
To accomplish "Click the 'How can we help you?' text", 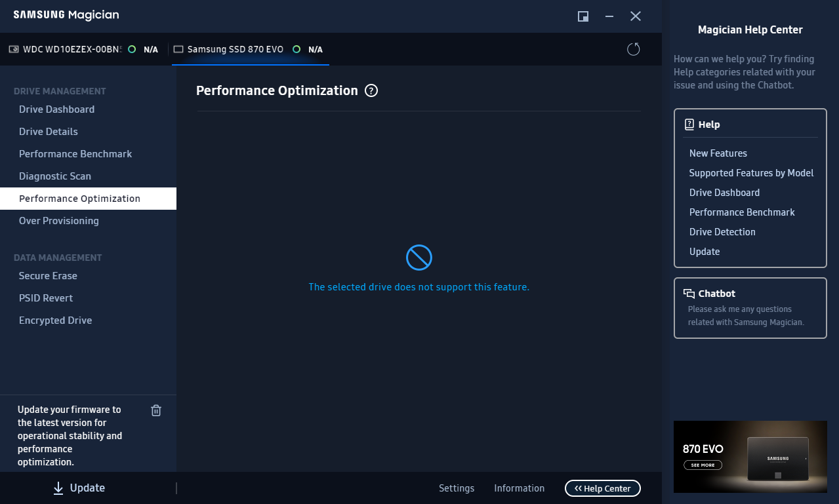I will click(x=745, y=72).
